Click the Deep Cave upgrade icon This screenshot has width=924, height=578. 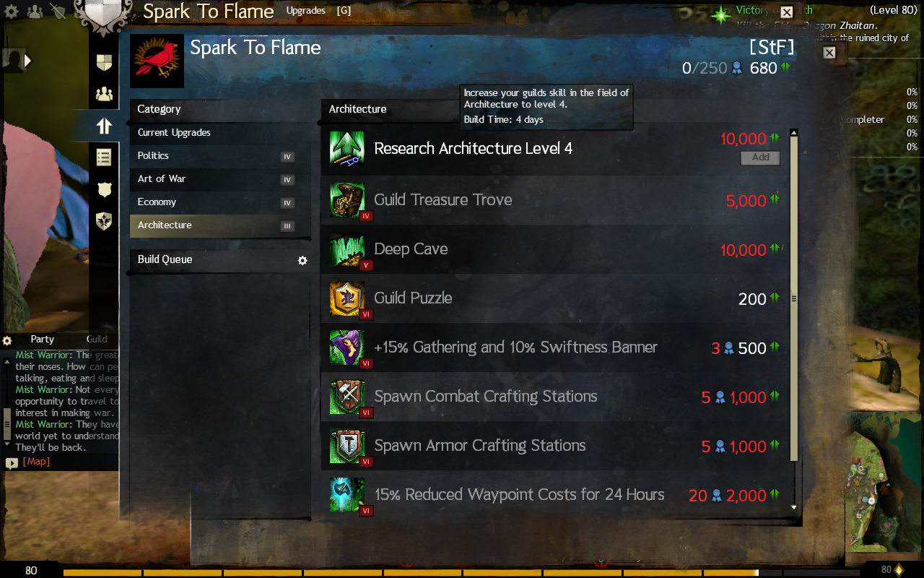347,249
